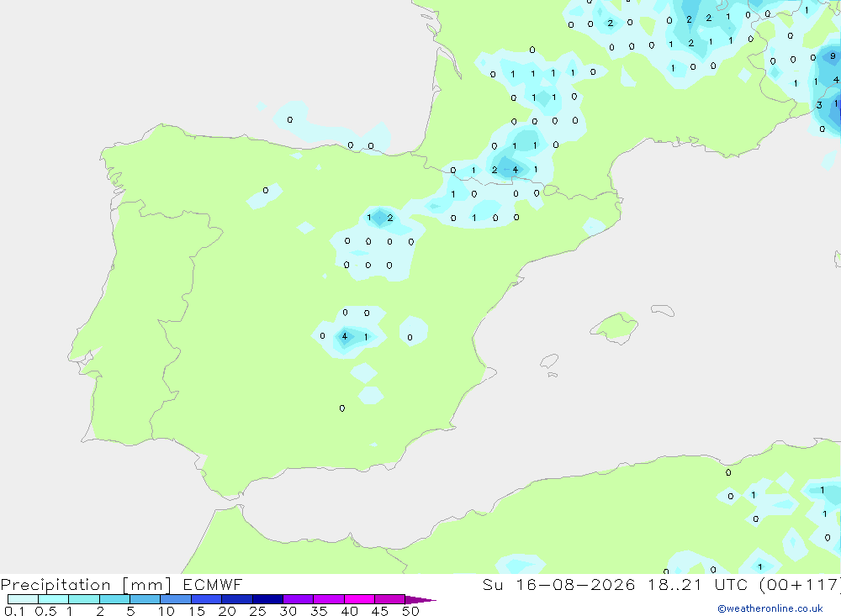Screen dimensions: 841x616
Task: Pick the 10–15 mm legend color swatch
Action: [x=176, y=599]
